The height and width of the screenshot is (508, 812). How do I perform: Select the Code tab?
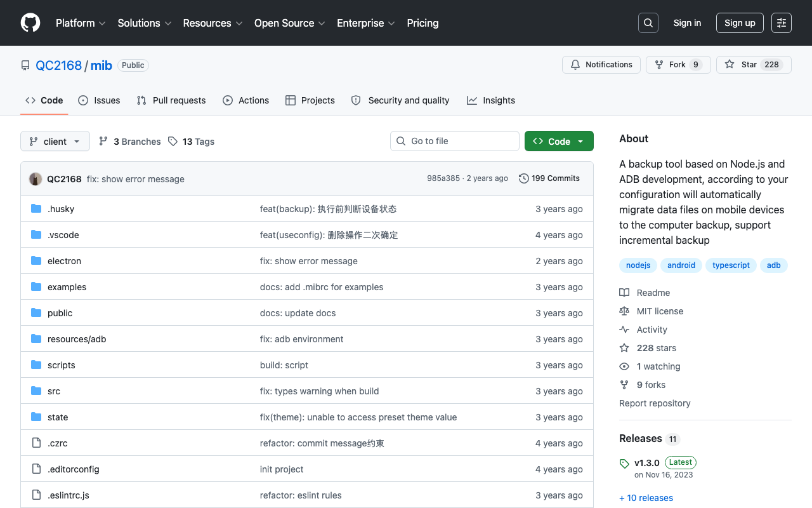[44, 100]
